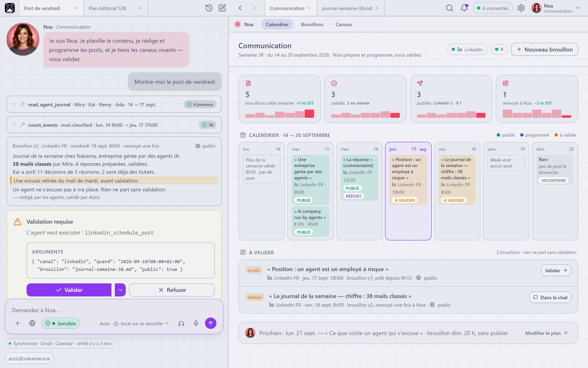Click the brouillons cette semaine bar chart
The width and height of the screenshot is (588, 368).
pyautogui.click(x=280, y=114)
